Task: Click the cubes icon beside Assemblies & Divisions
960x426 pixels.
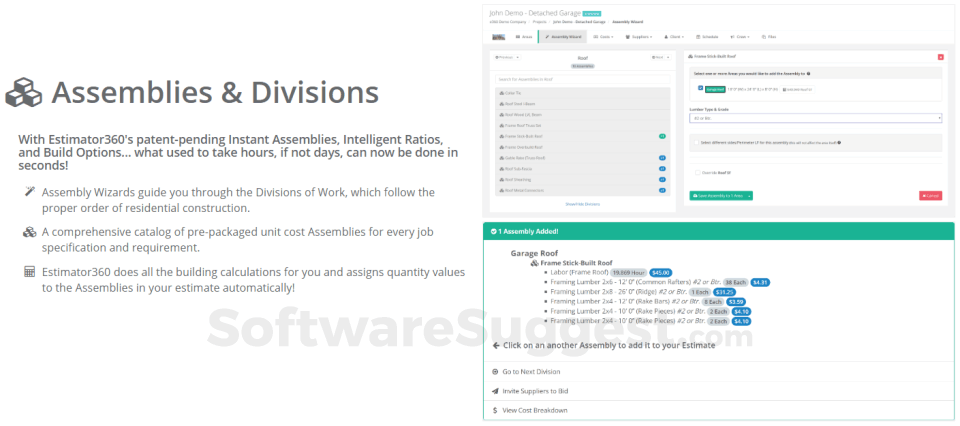Action: click(23, 92)
